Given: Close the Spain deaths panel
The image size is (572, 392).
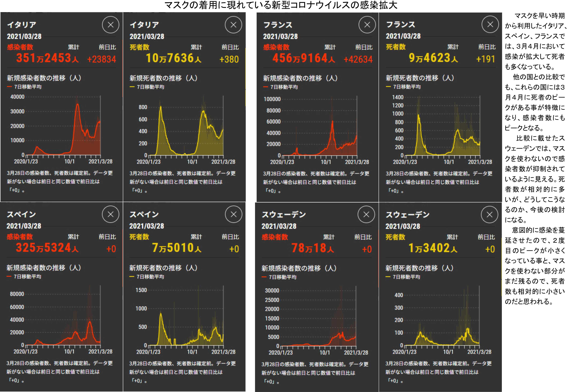Looking at the screenshot, I should tap(233, 214).
